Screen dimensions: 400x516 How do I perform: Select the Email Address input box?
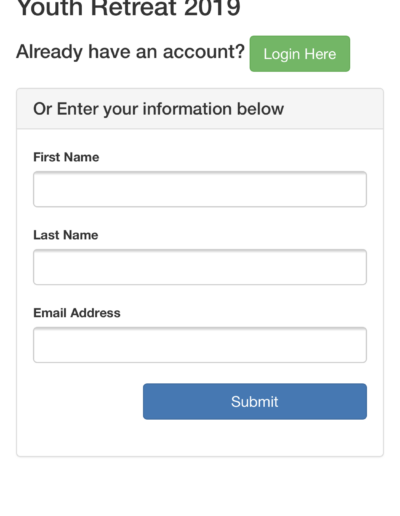coord(200,345)
